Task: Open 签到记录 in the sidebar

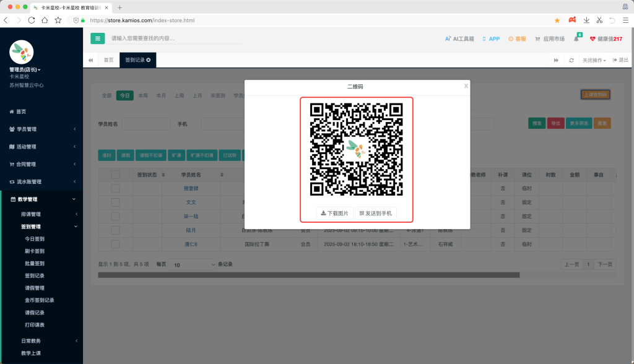Action: pyautogui.click(x=35, y=276)
